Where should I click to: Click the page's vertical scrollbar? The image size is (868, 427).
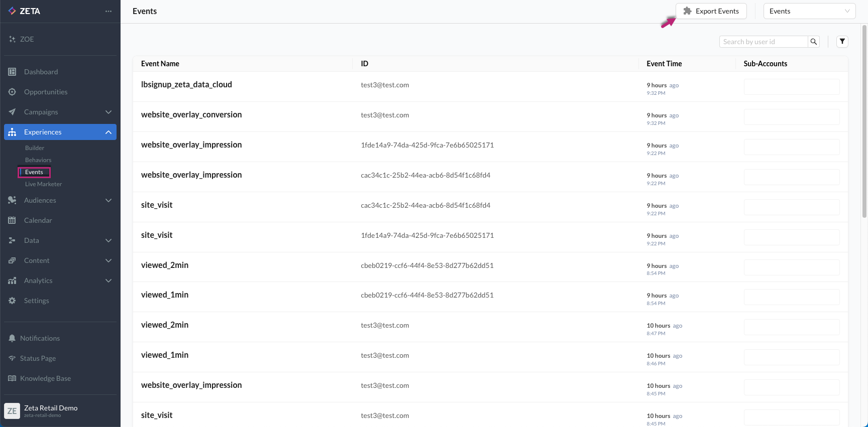(864, 120)
